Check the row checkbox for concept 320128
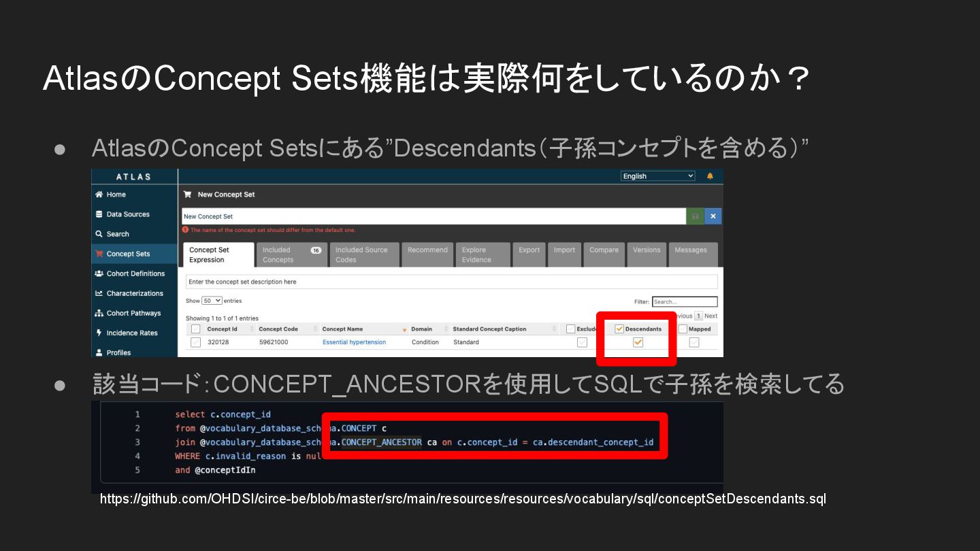The image size is (980, 551). 195,342
